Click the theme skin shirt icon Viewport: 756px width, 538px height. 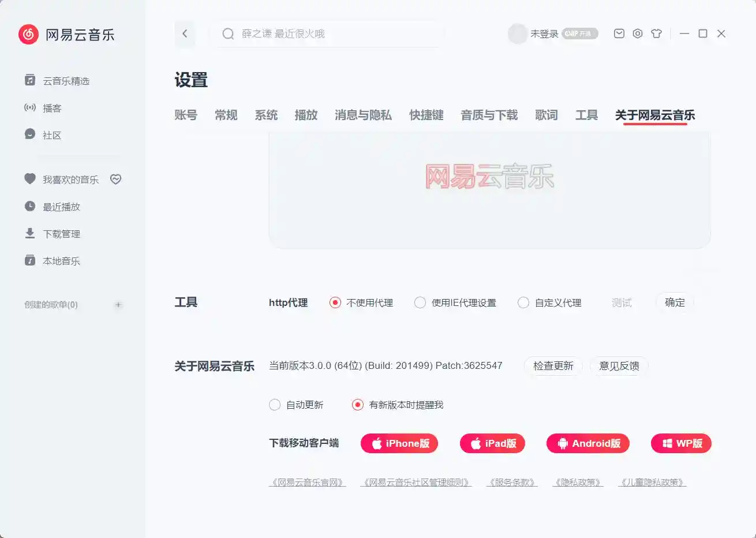(657, 33)
